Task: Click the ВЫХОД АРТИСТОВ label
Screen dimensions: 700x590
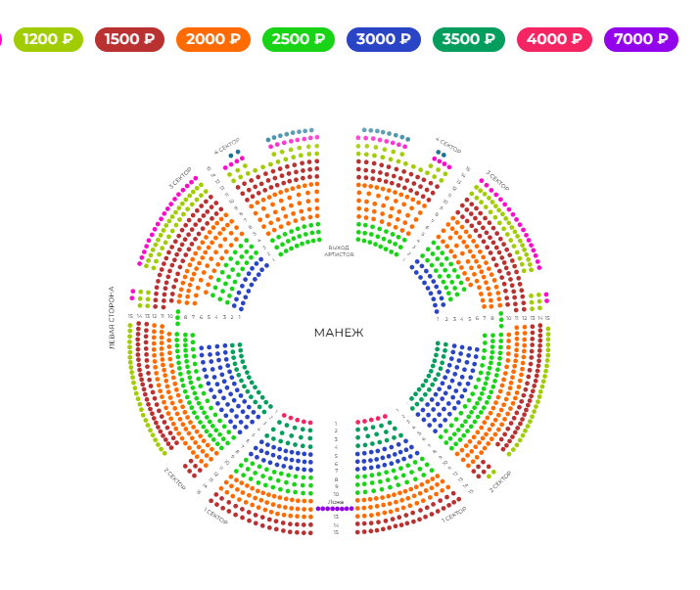Action: coord(339,250)
